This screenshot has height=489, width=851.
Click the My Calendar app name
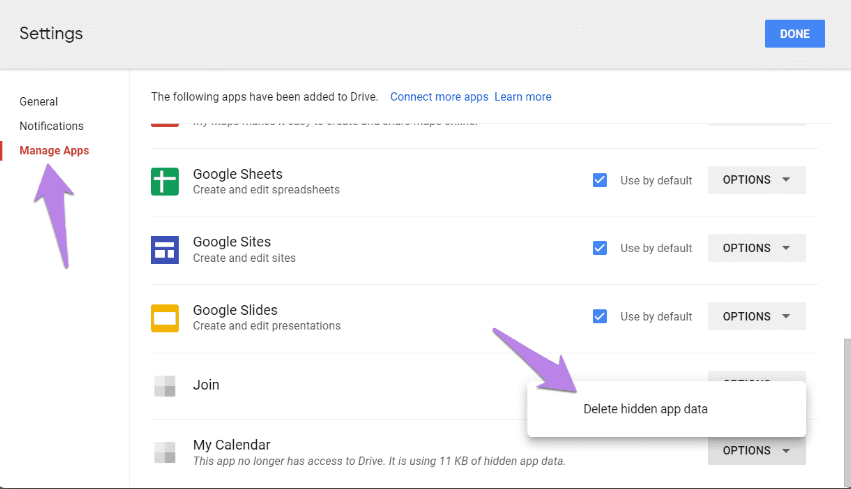232,445
